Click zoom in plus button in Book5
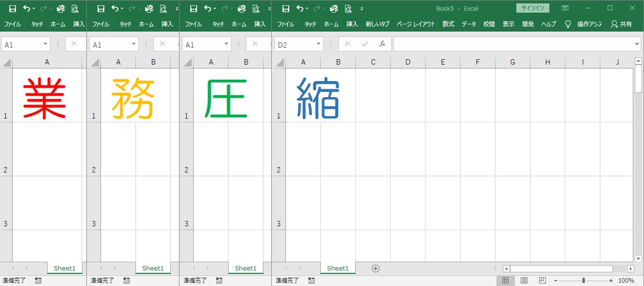 pyautogui.click(x=611, y=281)
